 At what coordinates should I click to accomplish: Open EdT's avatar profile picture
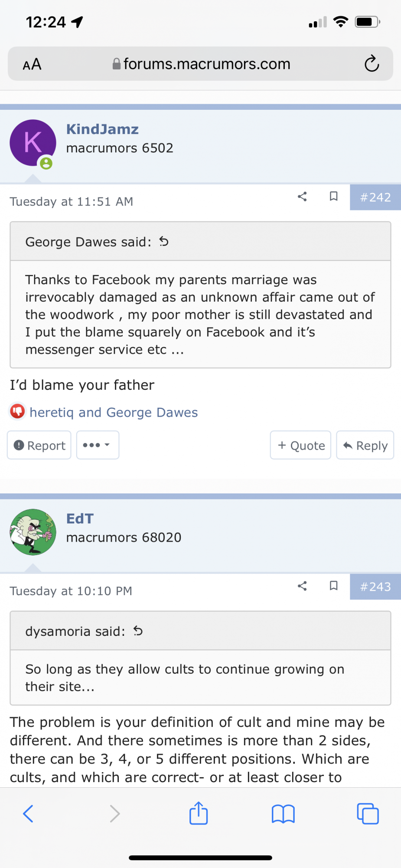point(33,532)
